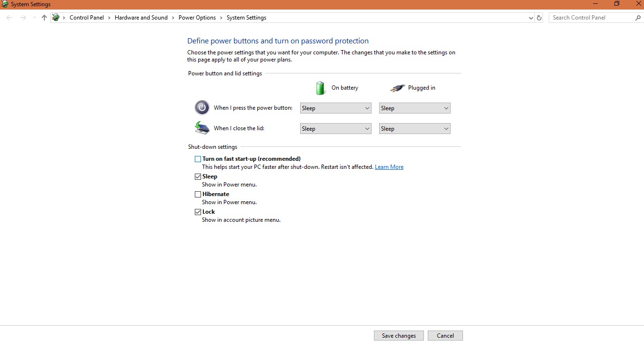Refresh the Control Panel page

pyautogui.click(x=539, y=18)
